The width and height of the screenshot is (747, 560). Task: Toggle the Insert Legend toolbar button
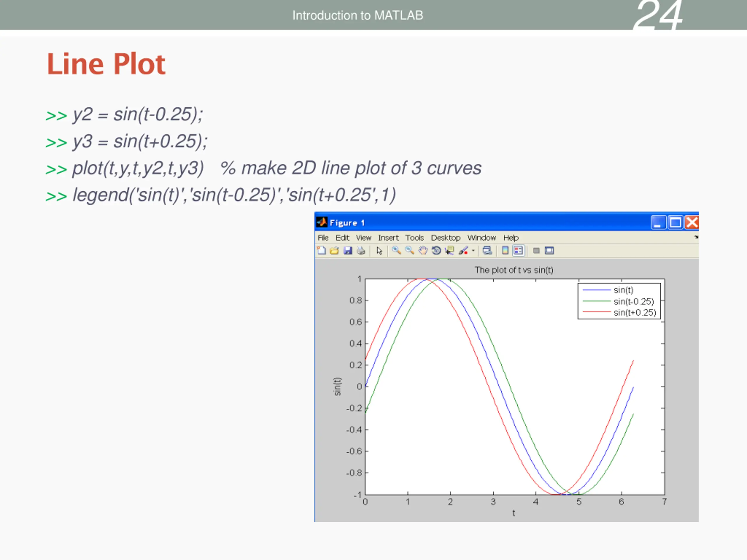[518, 251]
